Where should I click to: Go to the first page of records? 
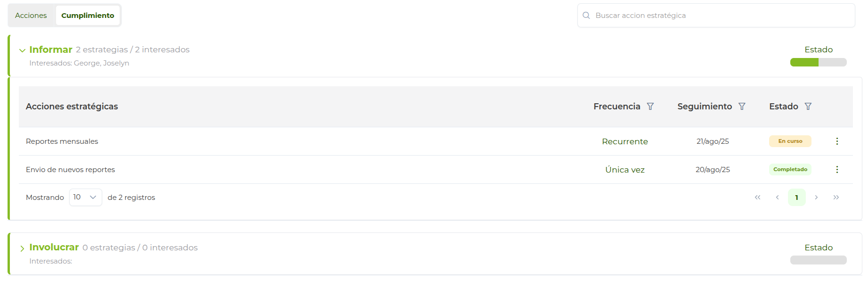click(x=757, y=198)
